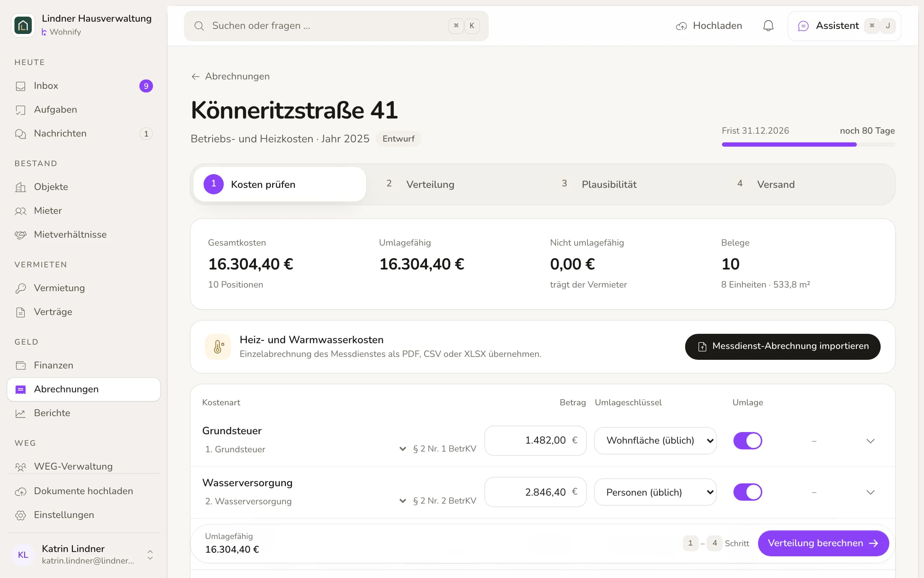
Task: Open Vermietung with key icon
Action: tap(84, 288)
